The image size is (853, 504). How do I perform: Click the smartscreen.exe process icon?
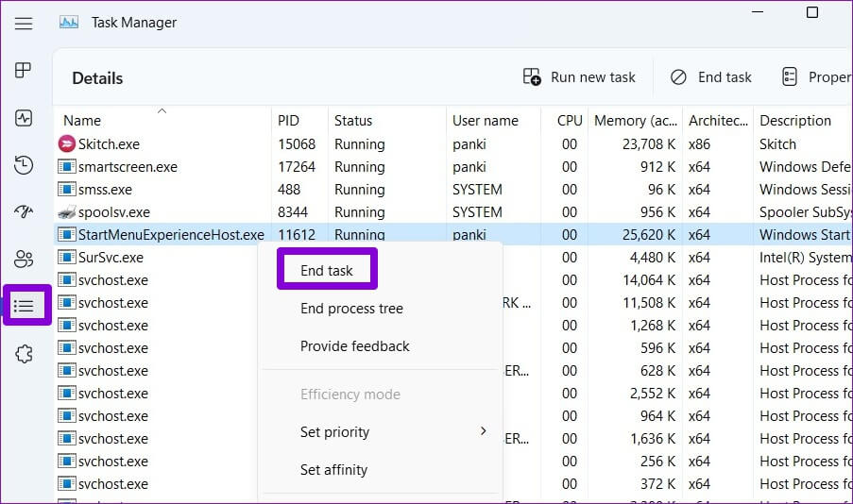tap(66, 167)
